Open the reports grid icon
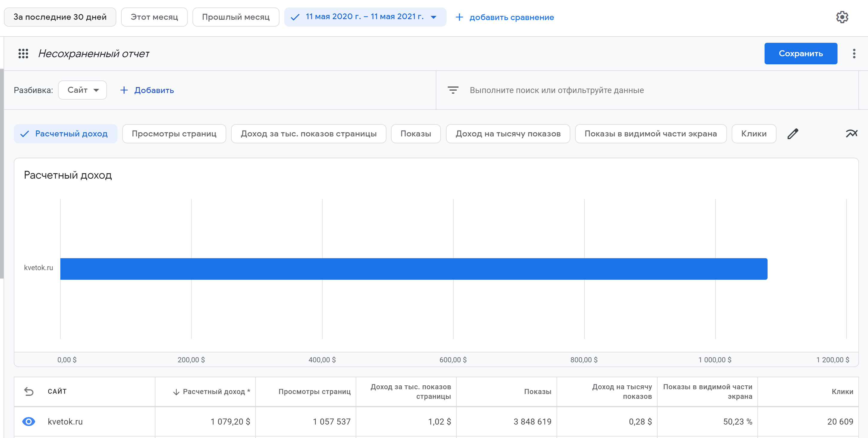The image size is (868, 438). (23, 53)
